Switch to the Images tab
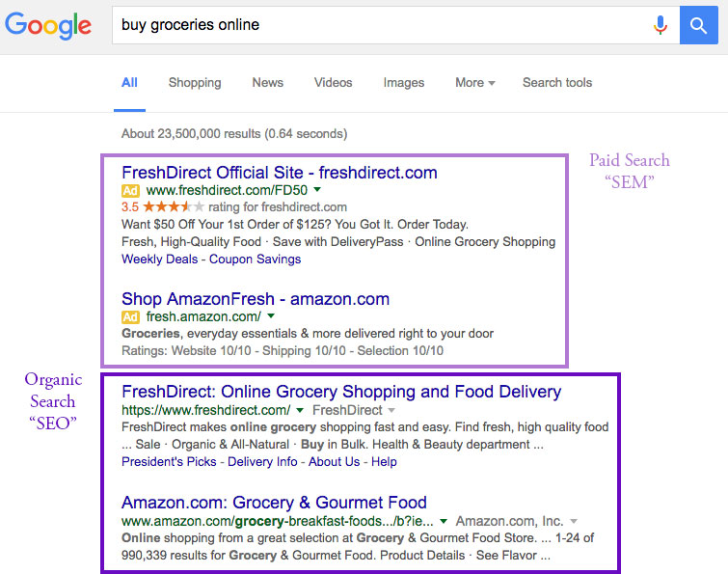The width and height of the screenshot is (728, 574). point(403,83)
